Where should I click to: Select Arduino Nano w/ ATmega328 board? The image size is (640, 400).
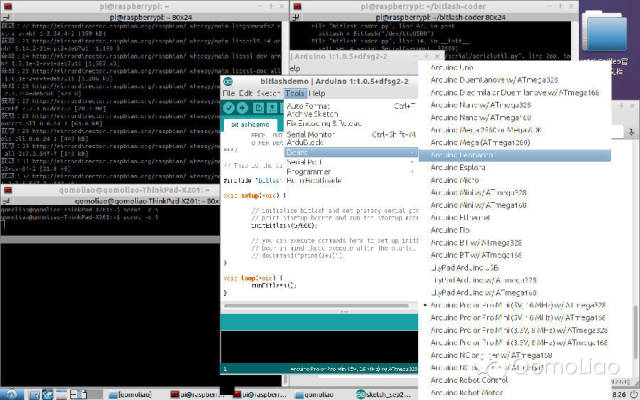click(x=515, y=105)
